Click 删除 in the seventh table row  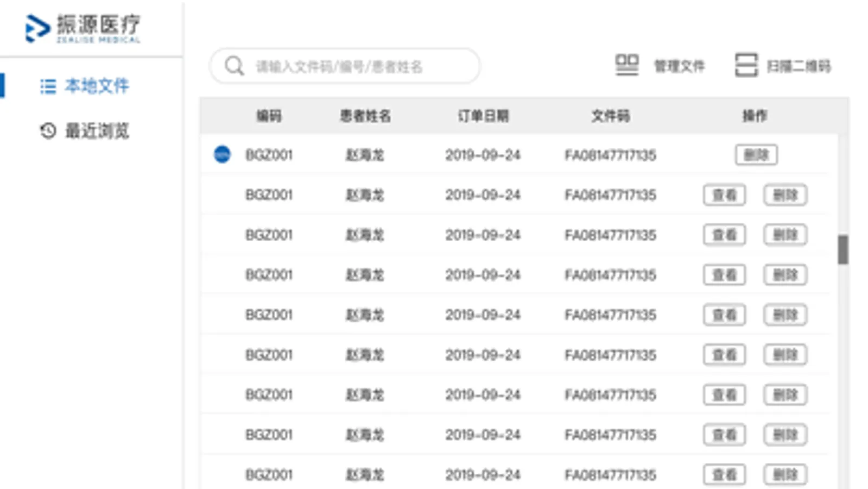click(x=785, y=394)
